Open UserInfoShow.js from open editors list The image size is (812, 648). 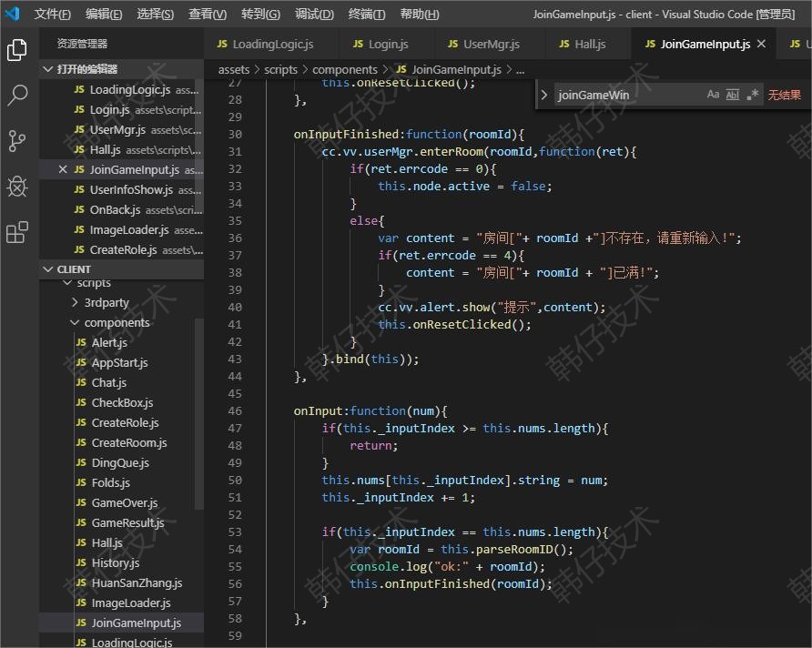pyautogui.click(x=121, y=190)
